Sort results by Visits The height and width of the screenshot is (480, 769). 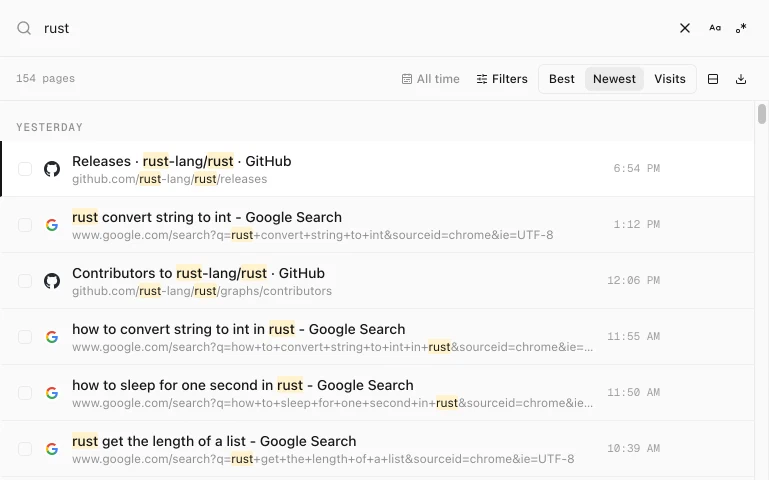669,79
